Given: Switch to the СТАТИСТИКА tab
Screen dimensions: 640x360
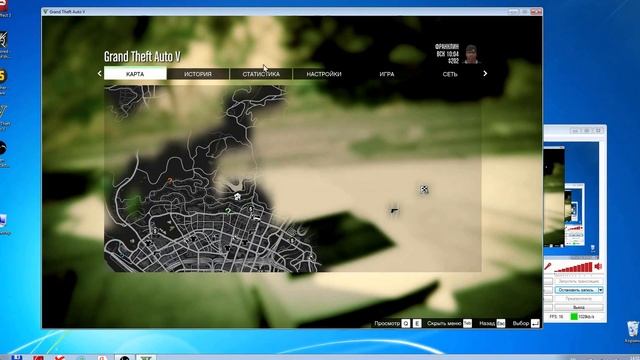Looking at the screenshot, I should click(261, 74).
